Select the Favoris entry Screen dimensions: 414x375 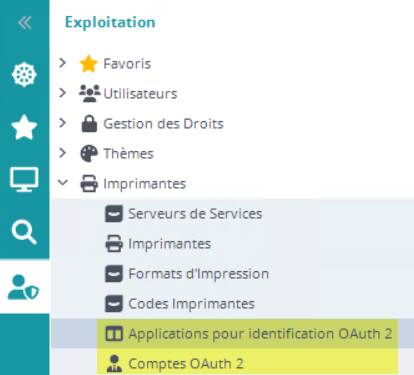pyautogui.click(x=127, y=64)
